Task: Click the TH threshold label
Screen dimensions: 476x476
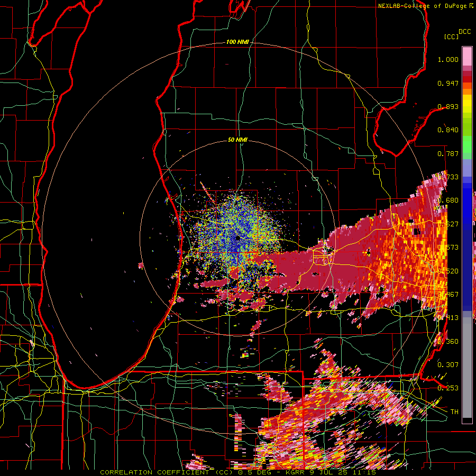Action: click(x=454, y=411)
